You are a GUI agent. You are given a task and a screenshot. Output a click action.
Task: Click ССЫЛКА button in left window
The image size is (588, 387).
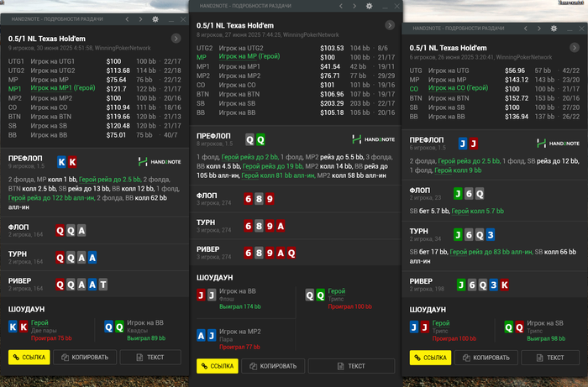point(29,357)
